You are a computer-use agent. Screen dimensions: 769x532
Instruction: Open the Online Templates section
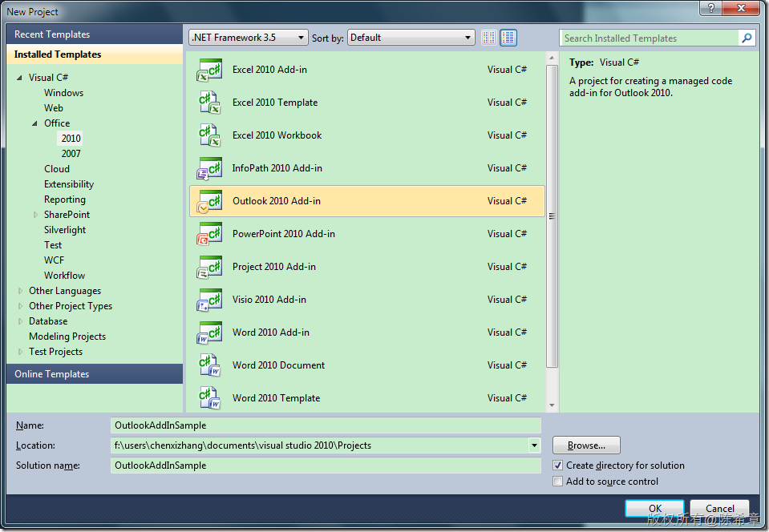point(95,374)
